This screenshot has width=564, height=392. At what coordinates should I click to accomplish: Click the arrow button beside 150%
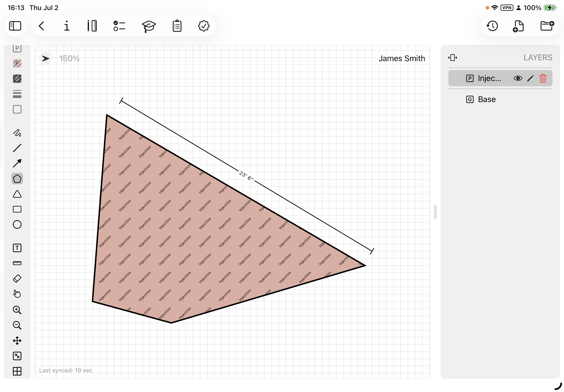pyautogui.click(x=45, y=59)
